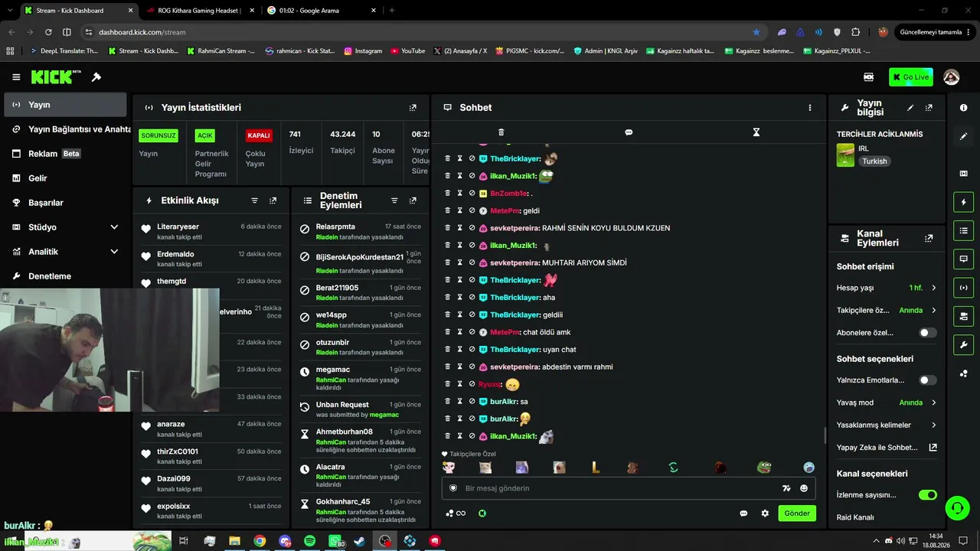
Task: Click the IRL category thumbnail
Action: (x=845, y=155)
